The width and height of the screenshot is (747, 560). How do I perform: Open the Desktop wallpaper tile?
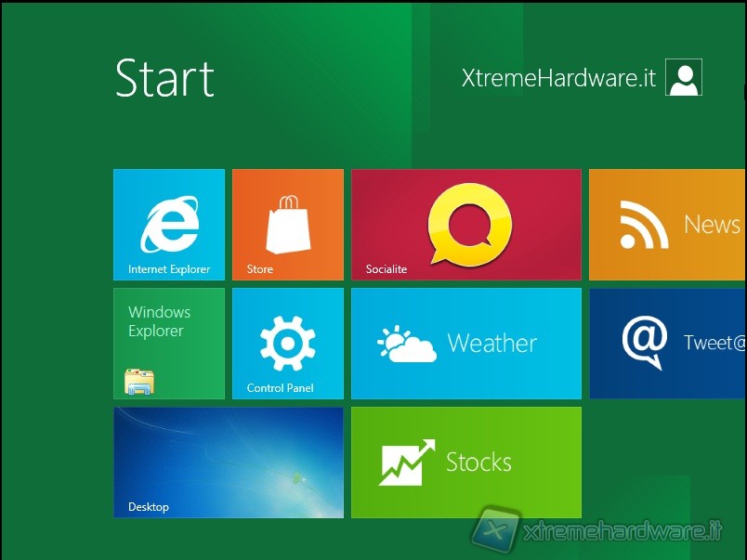229,462
